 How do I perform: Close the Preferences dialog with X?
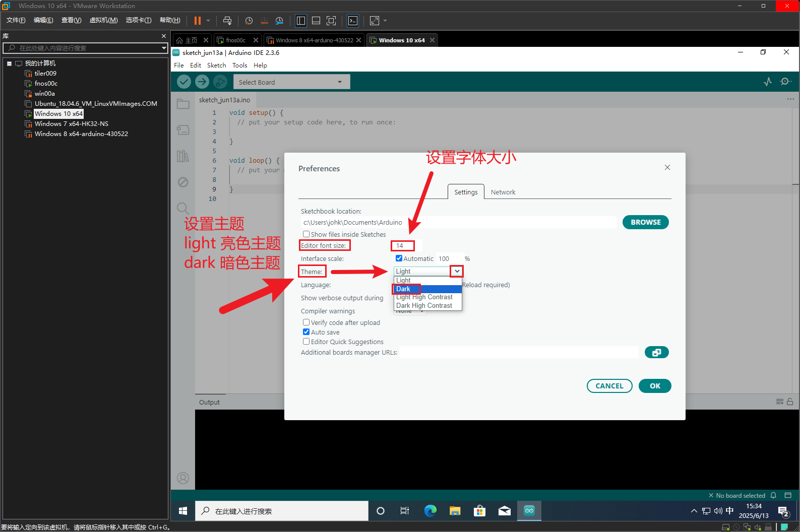click(667, 167)
